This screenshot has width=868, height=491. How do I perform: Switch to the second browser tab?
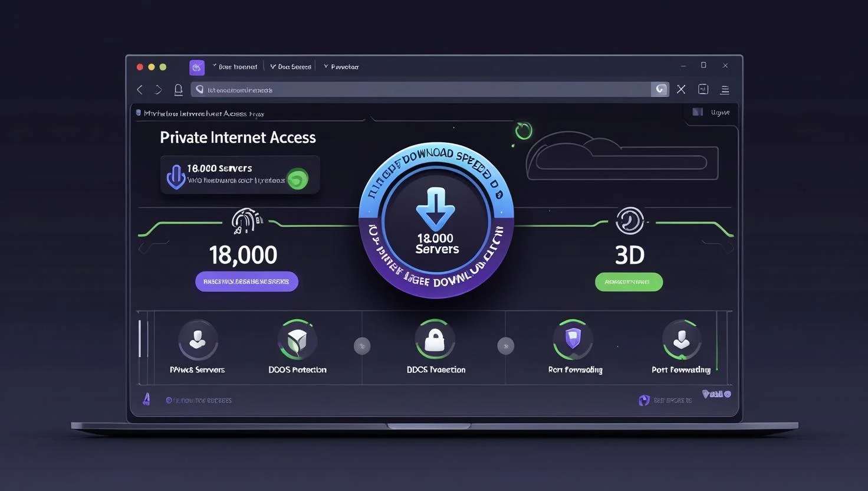(291, 67)
